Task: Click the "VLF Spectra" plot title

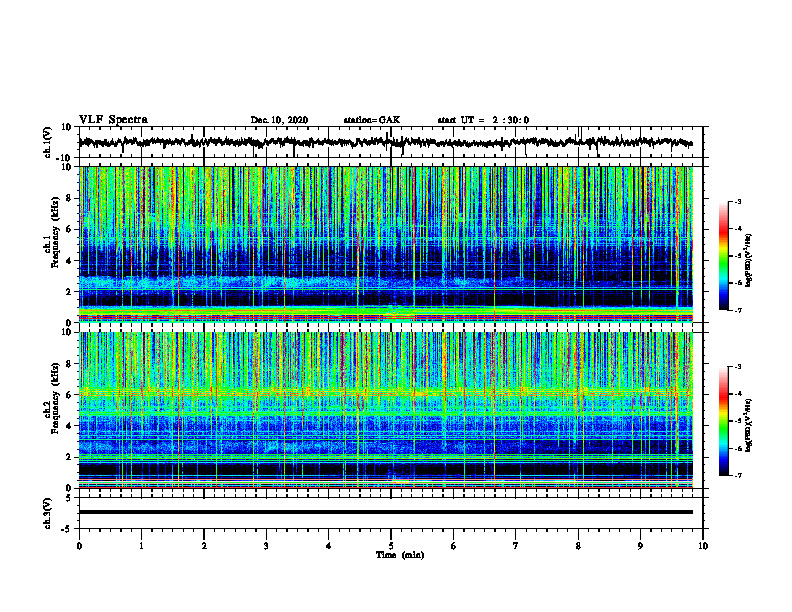Action: coord(113,120)
